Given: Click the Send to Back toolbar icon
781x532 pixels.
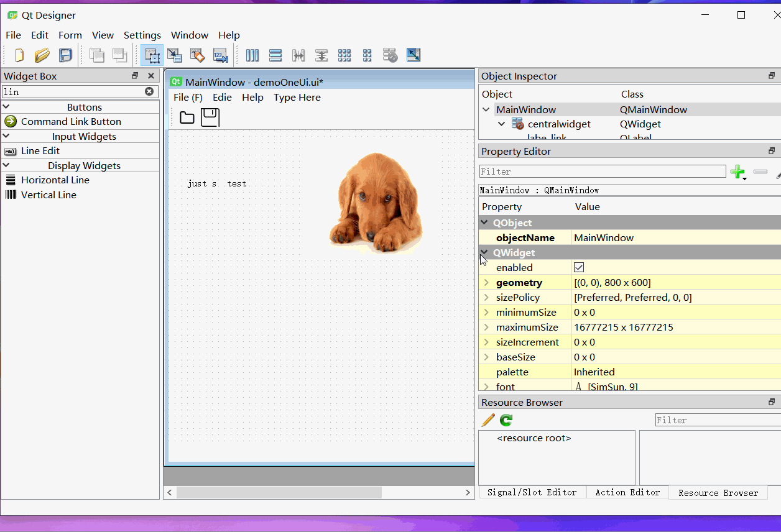Looking at the screenshot, I should coord(97,55).
